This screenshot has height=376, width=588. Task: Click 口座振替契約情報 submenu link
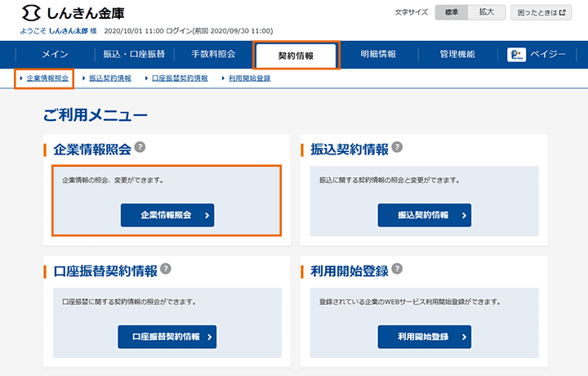(x=179, y=78)
